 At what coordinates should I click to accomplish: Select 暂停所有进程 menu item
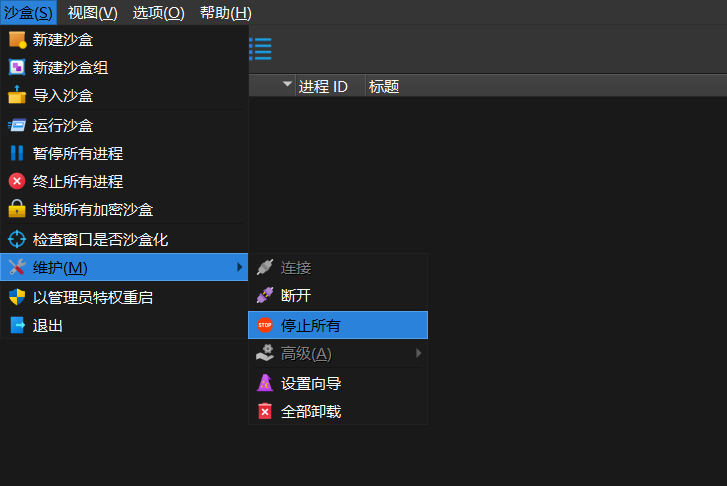click(124, 153)
